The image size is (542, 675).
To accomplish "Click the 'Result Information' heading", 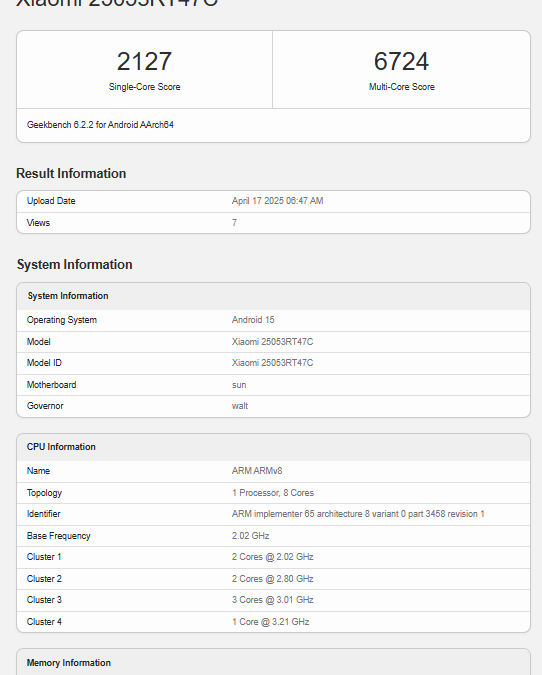I will pos(71,173).
